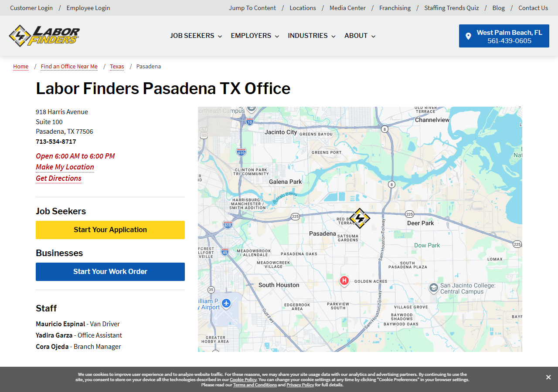Open Cookie Policy link in banner
Image resolution: width=558 pixels, height=392 pixels.
pos(243,380)
